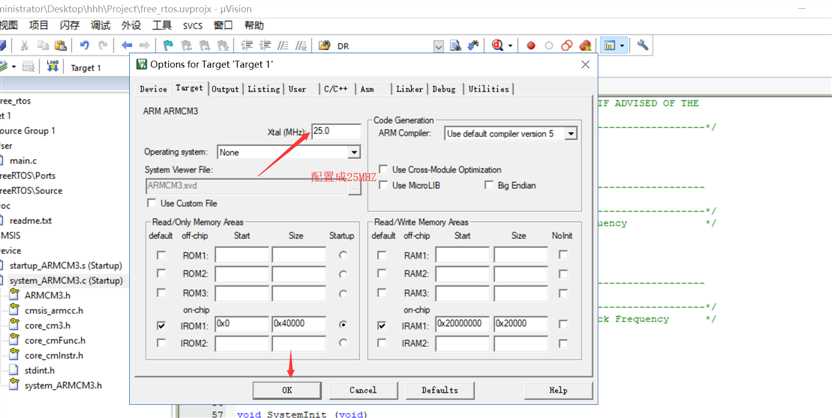Screen dimensions: 832x418
Task: Undo the last edit
Action: click(x=84, y=46)
